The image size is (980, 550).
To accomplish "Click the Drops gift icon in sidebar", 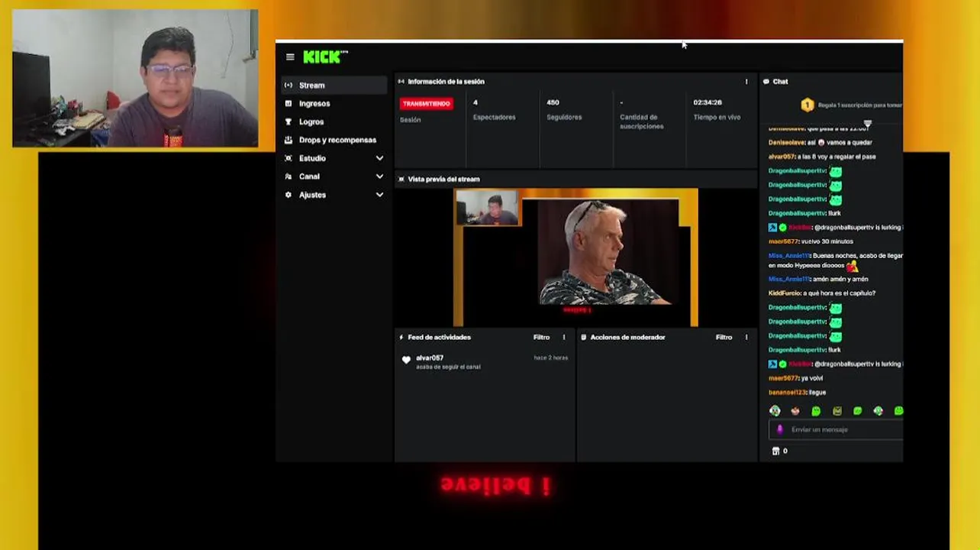I will coord(289,141).
